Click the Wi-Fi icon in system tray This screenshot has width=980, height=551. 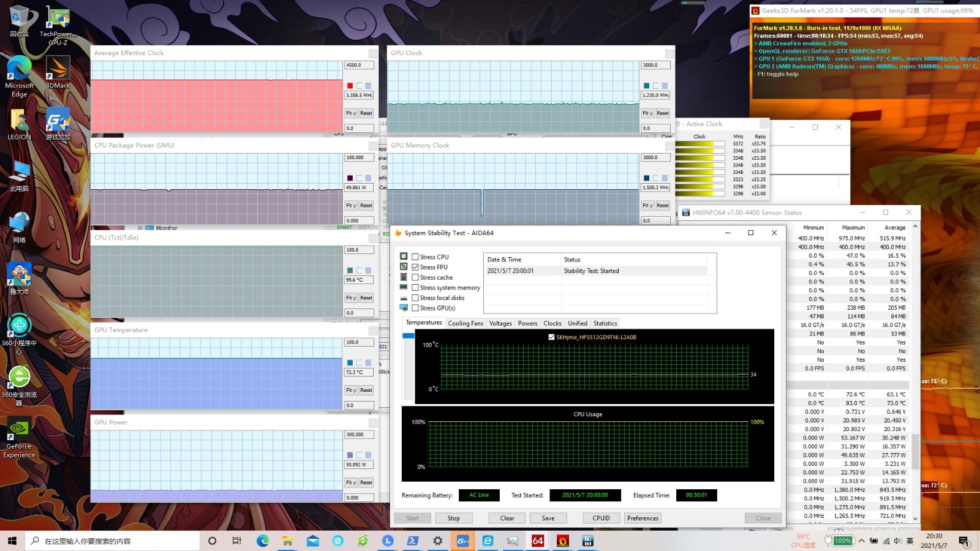click(x=886, y=541)
